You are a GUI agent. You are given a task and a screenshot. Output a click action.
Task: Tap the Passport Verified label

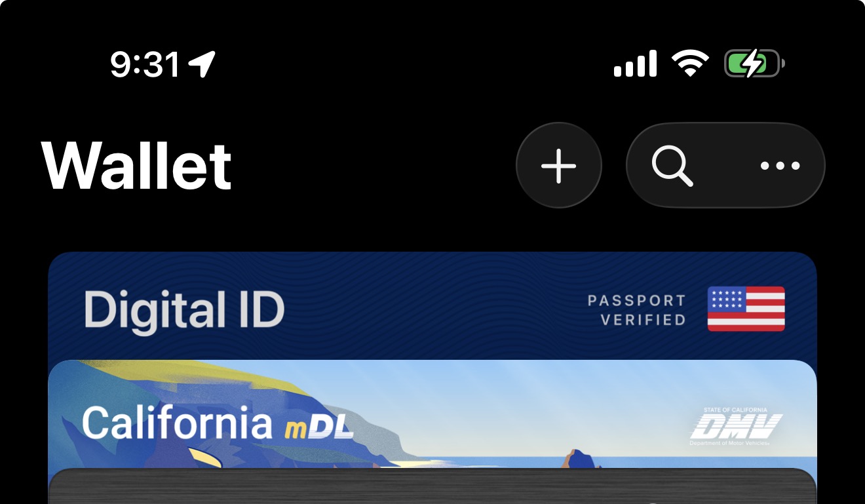click(x=636, y=310)
